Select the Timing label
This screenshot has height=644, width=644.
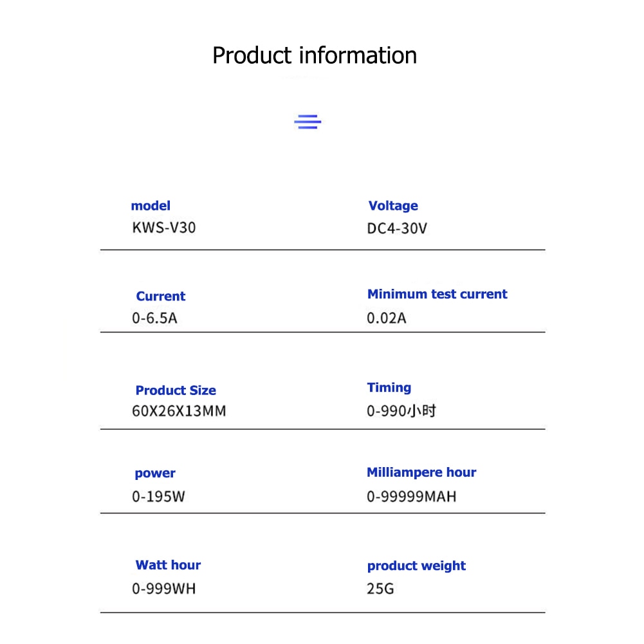point(389,388)
